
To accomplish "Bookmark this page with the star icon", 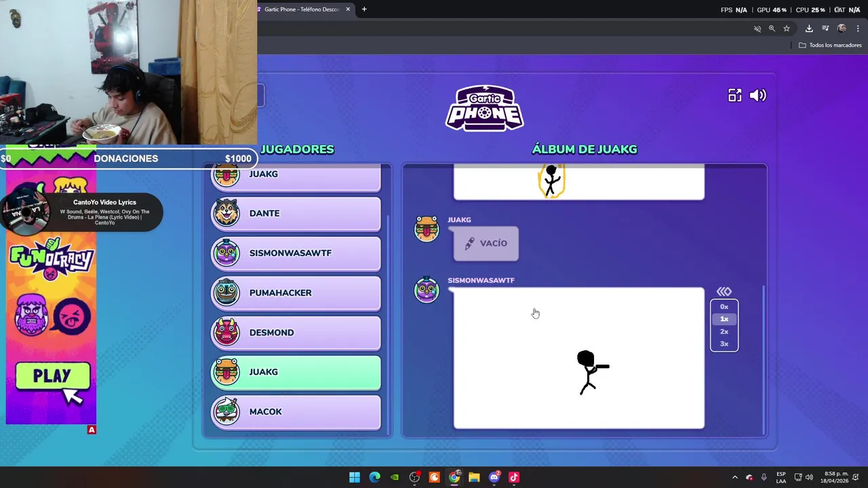I will point(787,28).
